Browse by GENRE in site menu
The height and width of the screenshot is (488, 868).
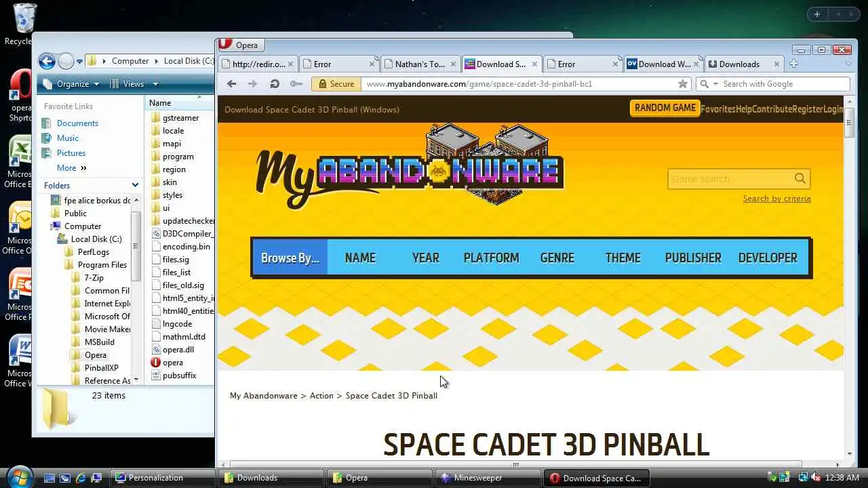557,258
